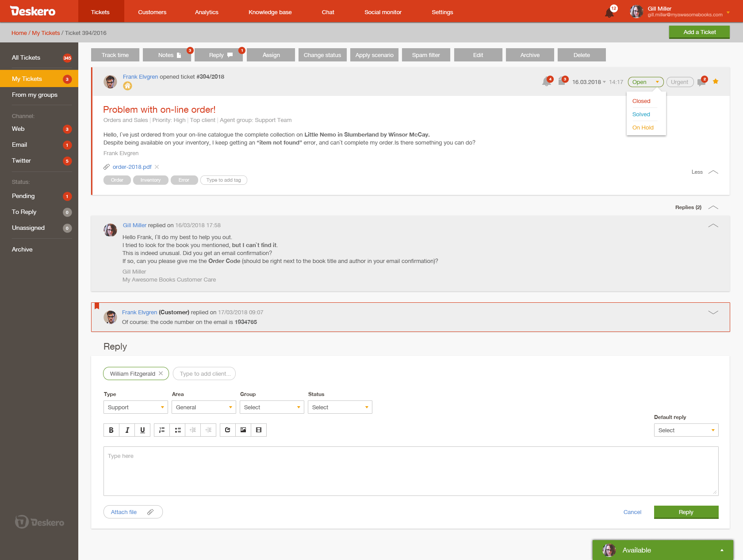Viewport: 743px width, 560px height.
Task: Insert image using the picture icon
Action: [x=243, y=430]
